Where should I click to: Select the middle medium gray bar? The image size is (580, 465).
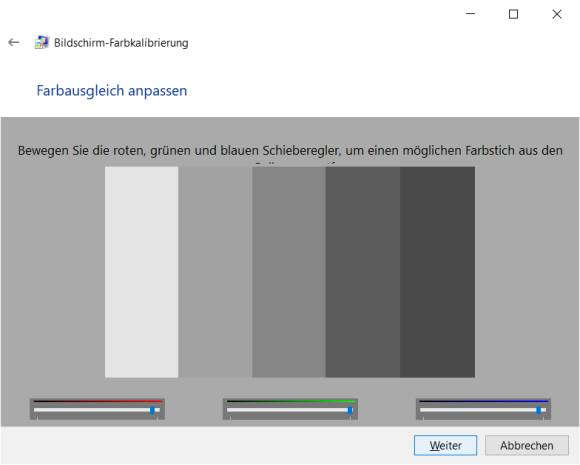[289, 272]
